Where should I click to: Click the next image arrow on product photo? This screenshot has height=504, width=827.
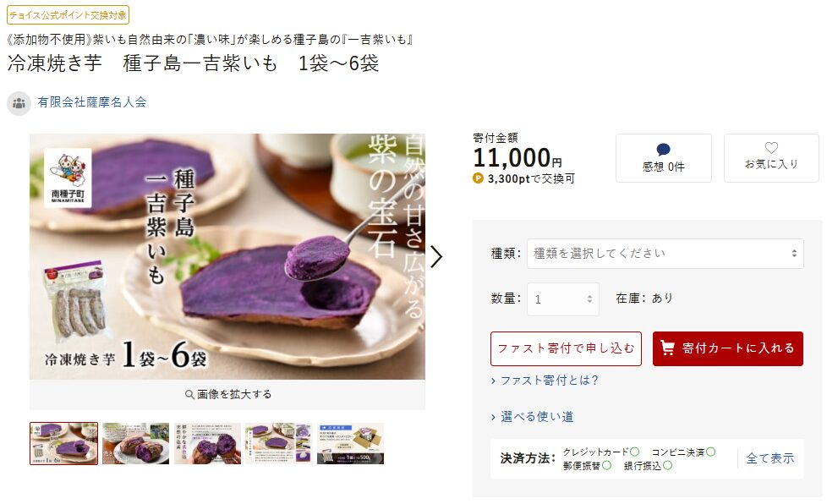click(436, 257)
